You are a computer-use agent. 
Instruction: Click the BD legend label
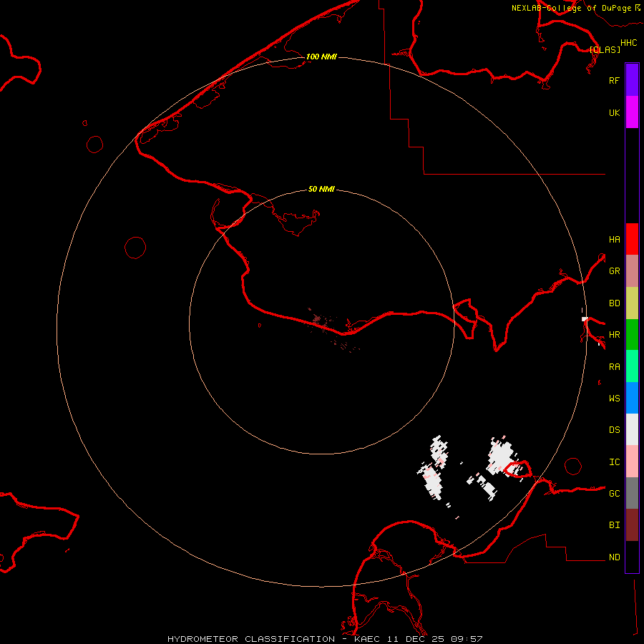[614, 303]
